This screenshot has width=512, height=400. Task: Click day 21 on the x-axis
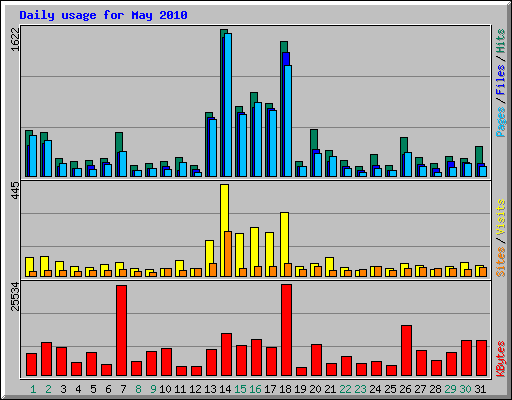point(330,389)
